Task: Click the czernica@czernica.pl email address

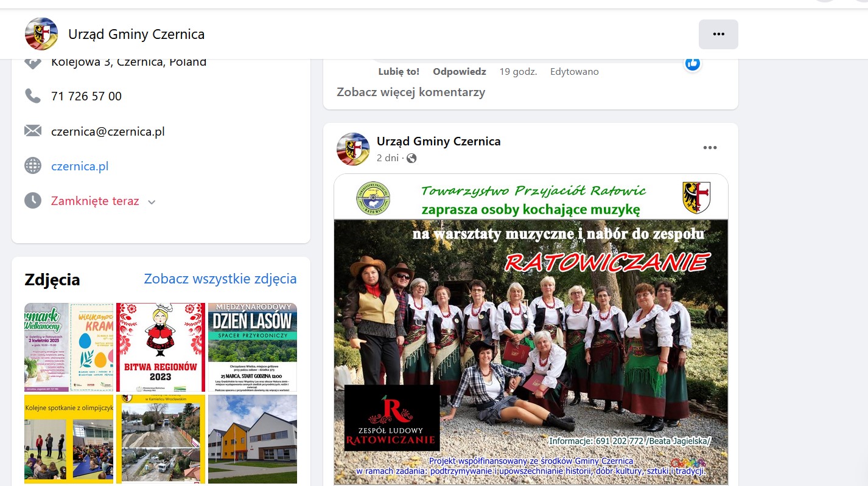Action: click(108, 131)
